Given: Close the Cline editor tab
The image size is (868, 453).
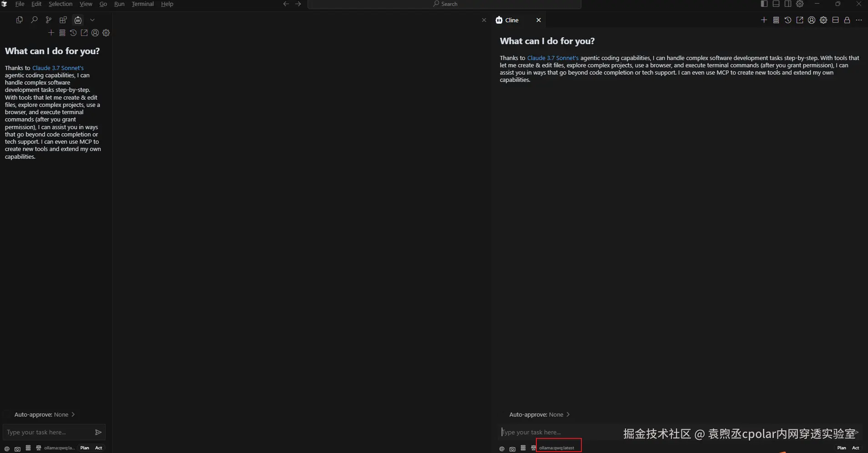Looking at the screenshot, I should pos(539,20).
